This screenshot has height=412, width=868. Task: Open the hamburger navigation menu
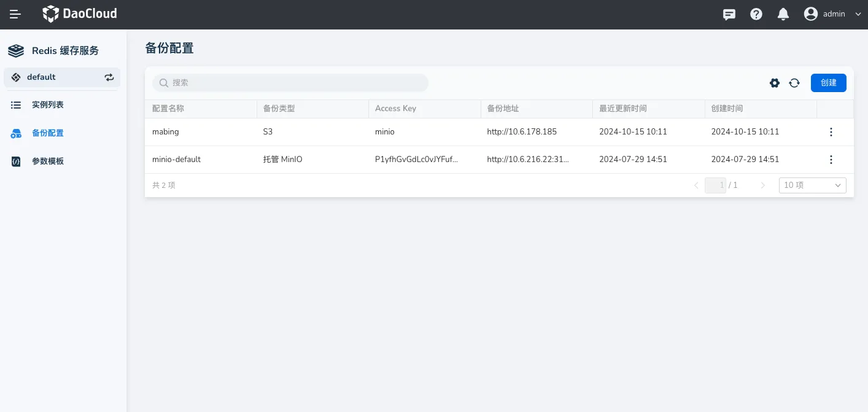pyautogui.click(x=15, y=14)
